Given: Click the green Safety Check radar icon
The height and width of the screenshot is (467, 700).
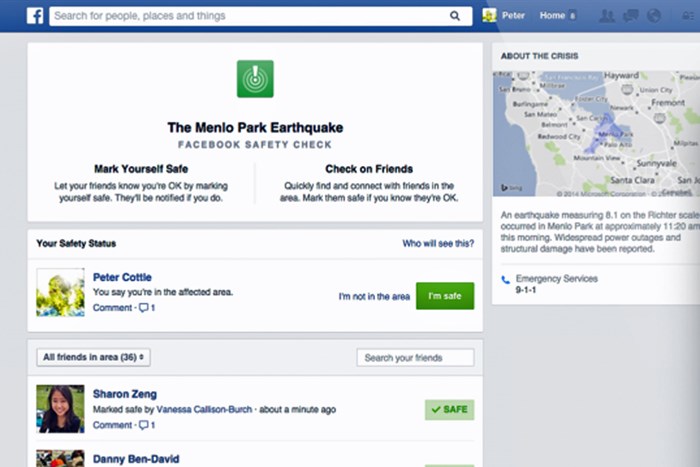Looking at the screenshot, I should [x=255, y=79].
